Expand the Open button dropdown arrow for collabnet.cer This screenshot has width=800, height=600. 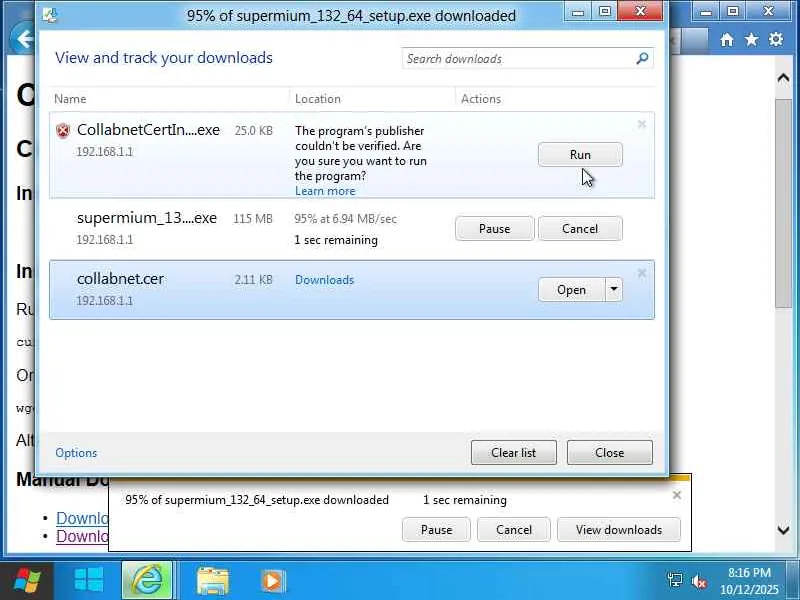pyautogui.click(x=614, y=289)
